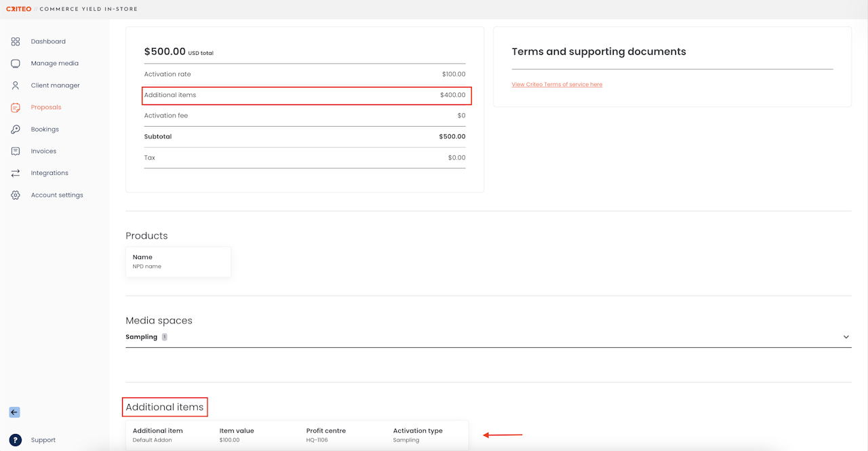This screenshot has height=451, width=868.
Task: Go to the Proposals menu item
Action: [x=46, y=107]
